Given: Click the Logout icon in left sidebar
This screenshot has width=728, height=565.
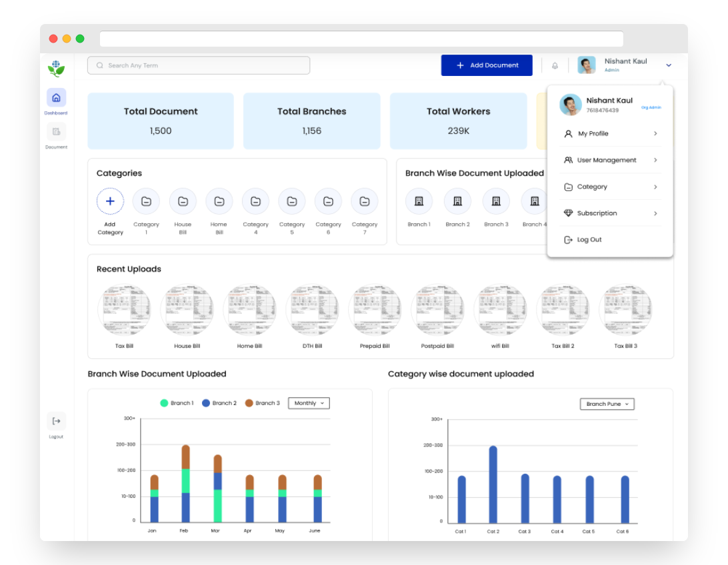Looking at the screenshot, I should pos(56,421).
